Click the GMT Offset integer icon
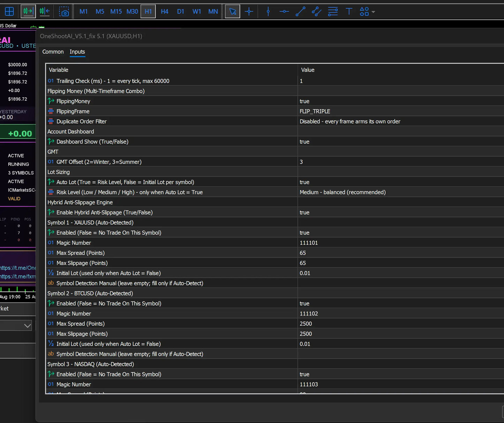Image resolution: width=504 pixels, height=423 pixels. pyautogui.click(x=51, y=162)
